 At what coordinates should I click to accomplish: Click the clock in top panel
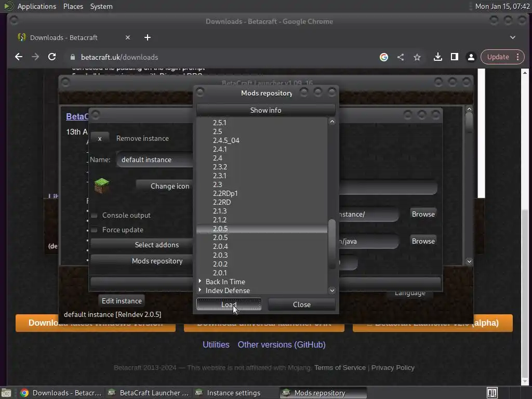(502, 6)
